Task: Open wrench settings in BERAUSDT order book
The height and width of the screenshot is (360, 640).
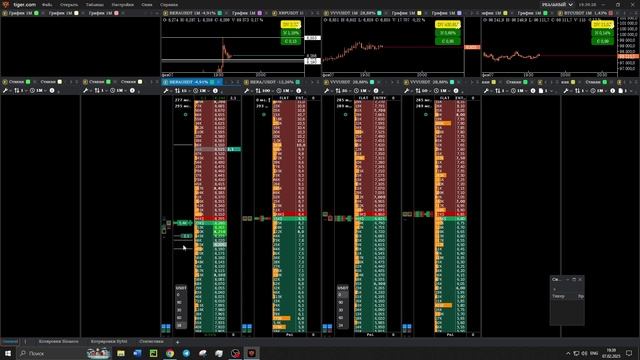Action: coord(166,91)
